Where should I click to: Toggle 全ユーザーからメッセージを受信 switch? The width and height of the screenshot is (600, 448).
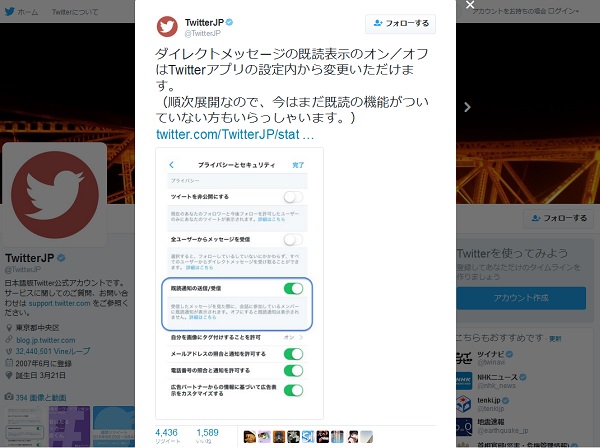click(293, 239)
